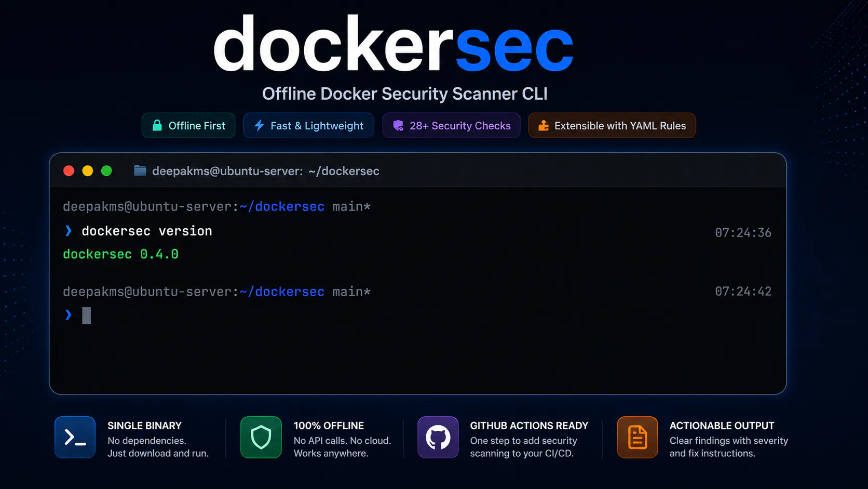Click the green maximize dot on terminal
Image resolution: width=868 pixels, height=489 pixels.
coord(106,171)
